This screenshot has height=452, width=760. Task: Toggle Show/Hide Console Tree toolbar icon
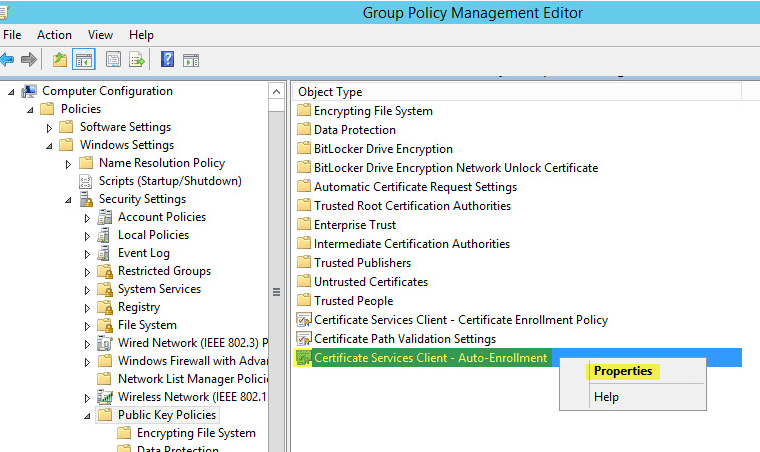(x=83, y=60)
